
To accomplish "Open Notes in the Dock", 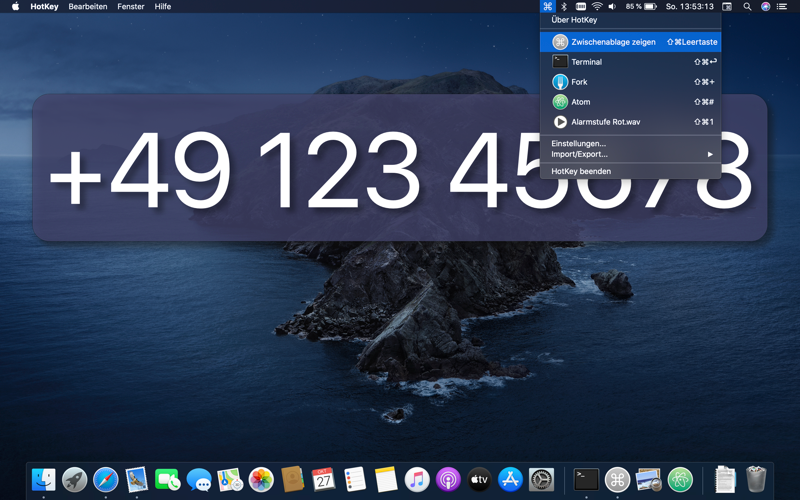I will 386,480.
